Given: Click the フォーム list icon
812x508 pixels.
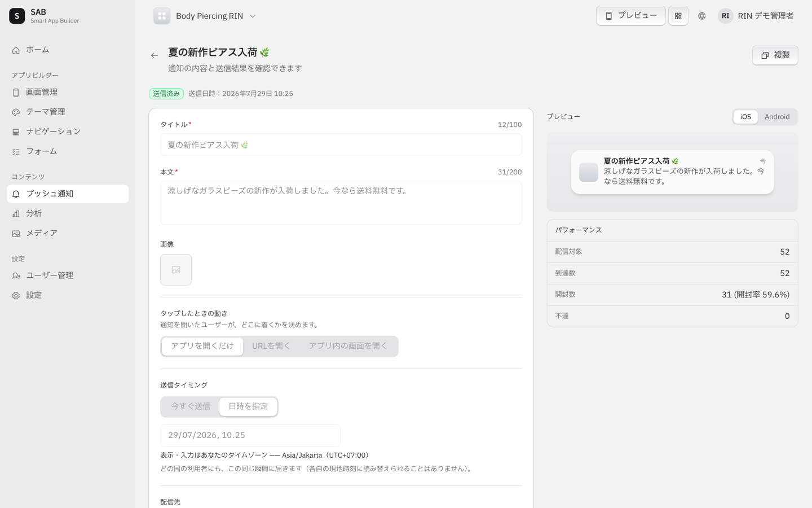Looking at the screenshot, I should pos(16,152).
